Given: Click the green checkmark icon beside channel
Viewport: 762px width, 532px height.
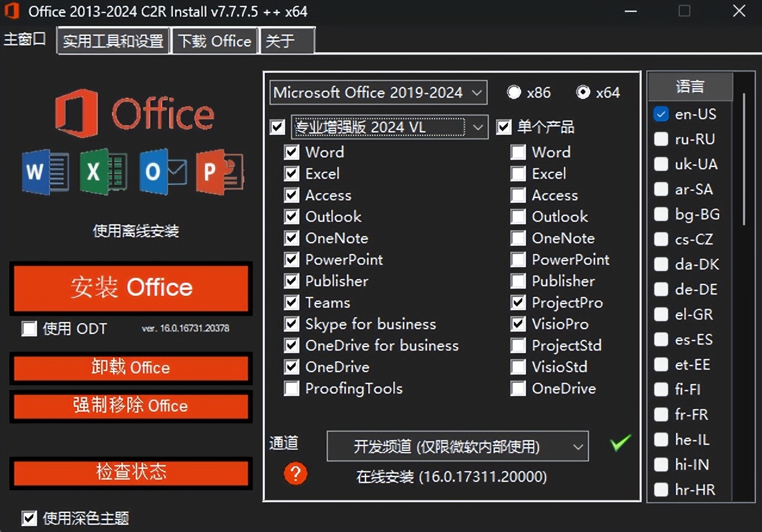Looking at the screenshot, I should coord(620,443).
